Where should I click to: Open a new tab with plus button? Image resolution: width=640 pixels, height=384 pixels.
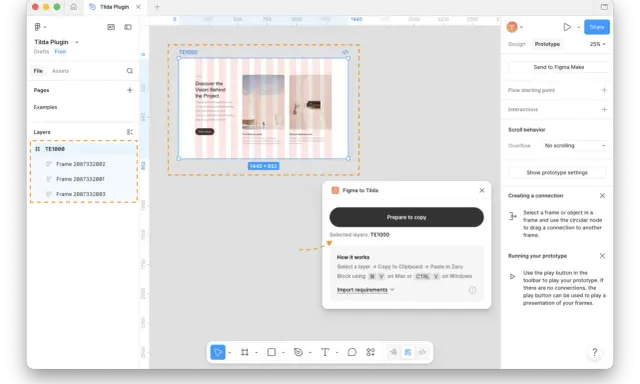coord(157,7)
